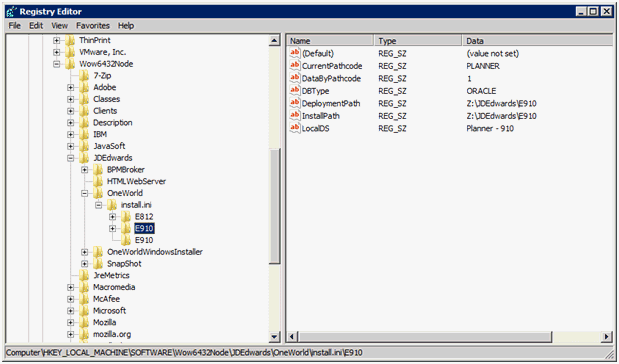Click the Wow6432Node folder icon
Image resolution: width=619 pixels, height=364 pixels.
pos(70,64)
